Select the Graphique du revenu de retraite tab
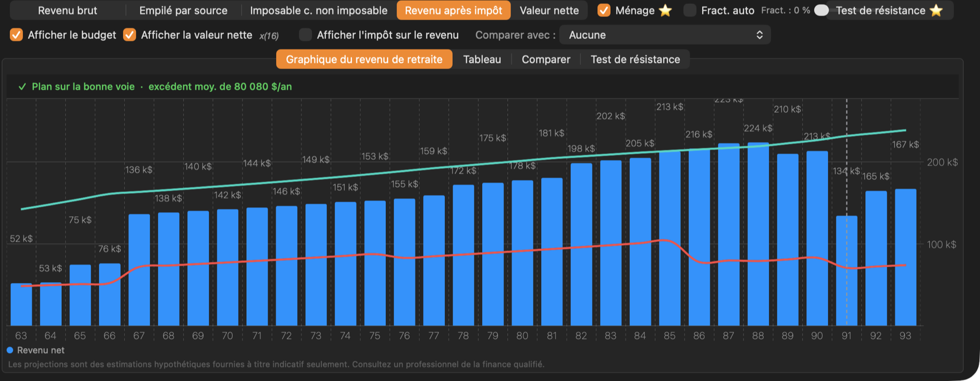The image size is (980, 381). coord(364,60)
